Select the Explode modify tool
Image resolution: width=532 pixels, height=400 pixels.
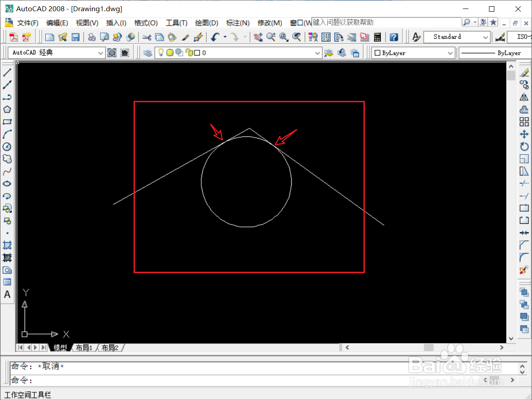pos(524,270)
